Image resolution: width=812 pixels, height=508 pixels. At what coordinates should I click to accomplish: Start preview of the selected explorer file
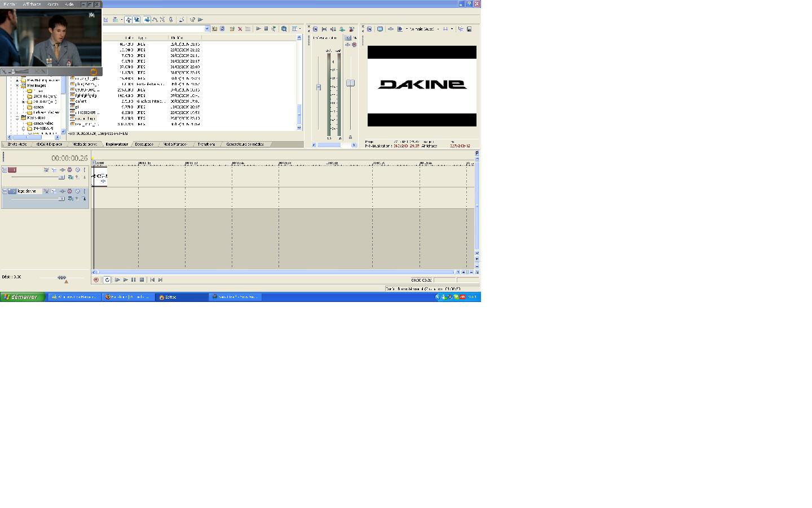[258, 29]
